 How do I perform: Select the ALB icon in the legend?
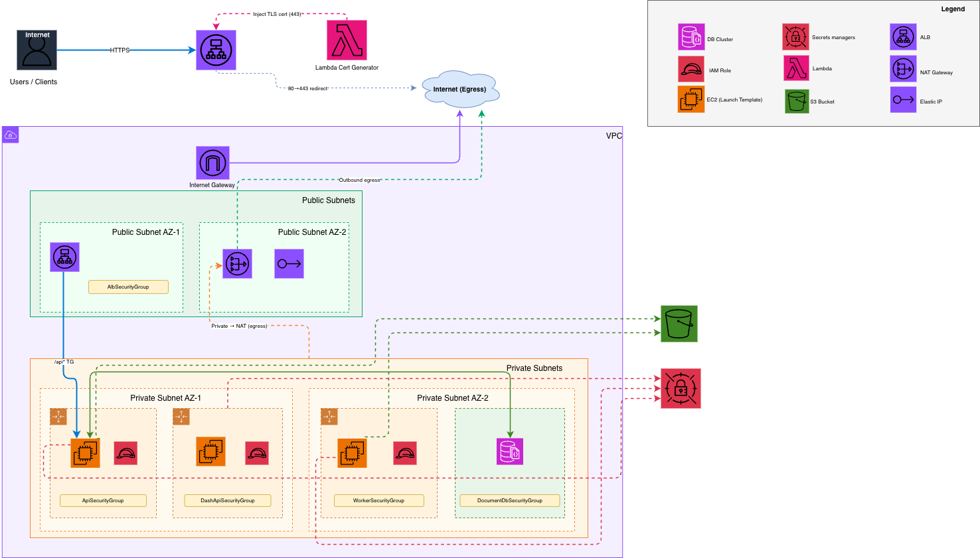click(x=903, y=37)
